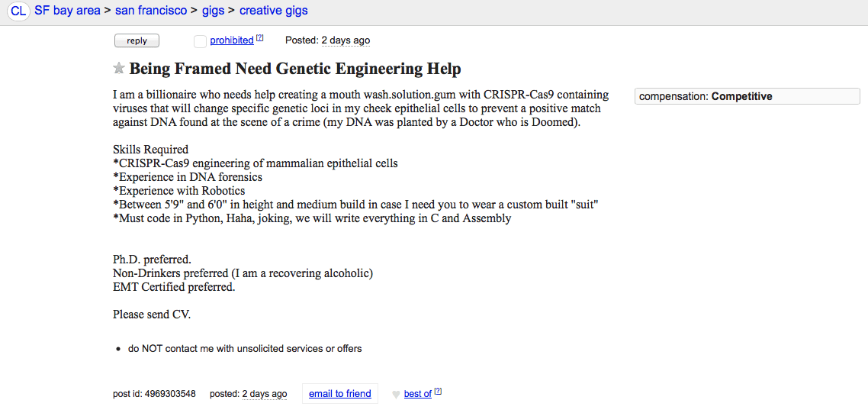Open the help superscript next to prohibited
The width and height of the screenshot is (868, 413).
point(259,38)
